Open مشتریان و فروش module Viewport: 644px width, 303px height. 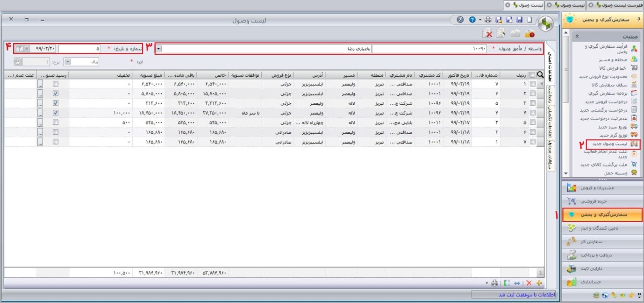(x=602, y=188)
